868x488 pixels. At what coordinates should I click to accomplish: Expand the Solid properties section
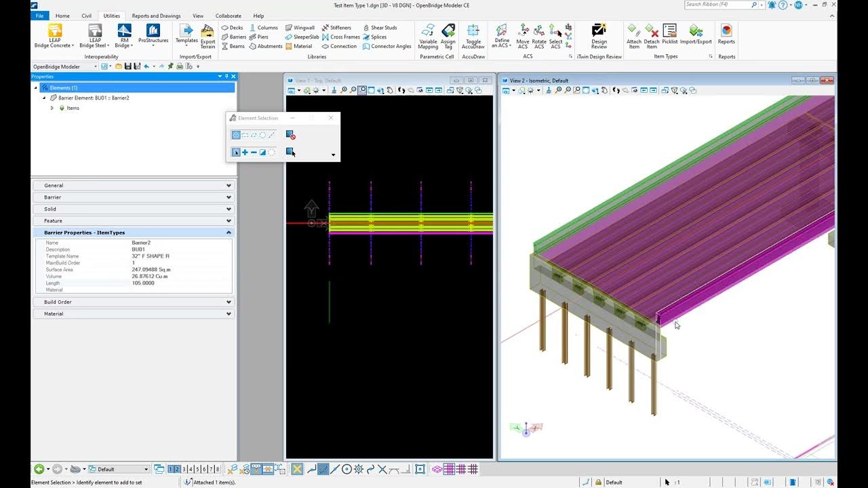click(x=134, y=209)
